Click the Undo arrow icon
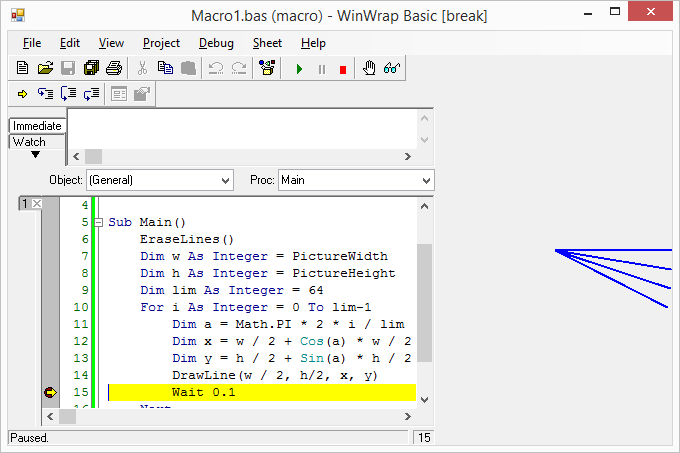 pos(216,68)
